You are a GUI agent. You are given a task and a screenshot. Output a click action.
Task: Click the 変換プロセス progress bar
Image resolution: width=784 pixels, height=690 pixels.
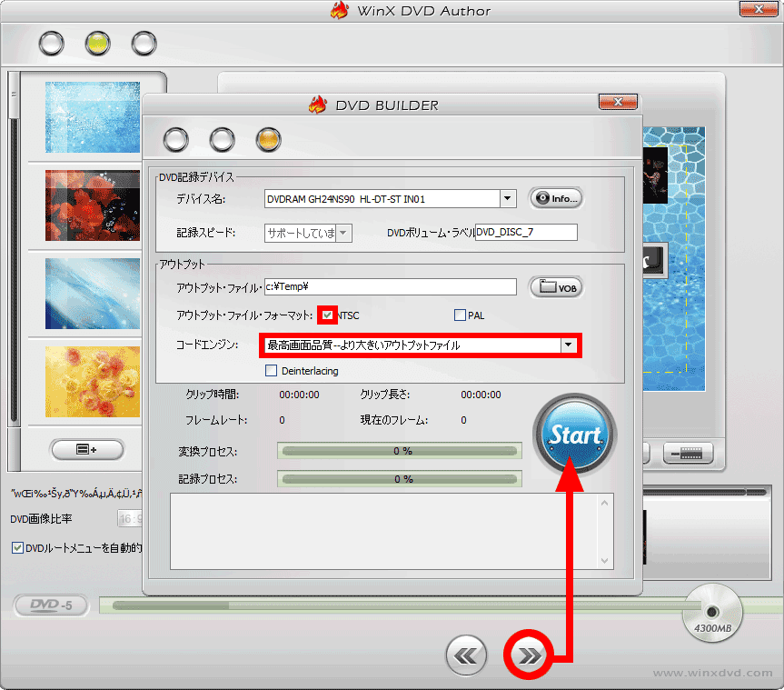coord(400,451)
